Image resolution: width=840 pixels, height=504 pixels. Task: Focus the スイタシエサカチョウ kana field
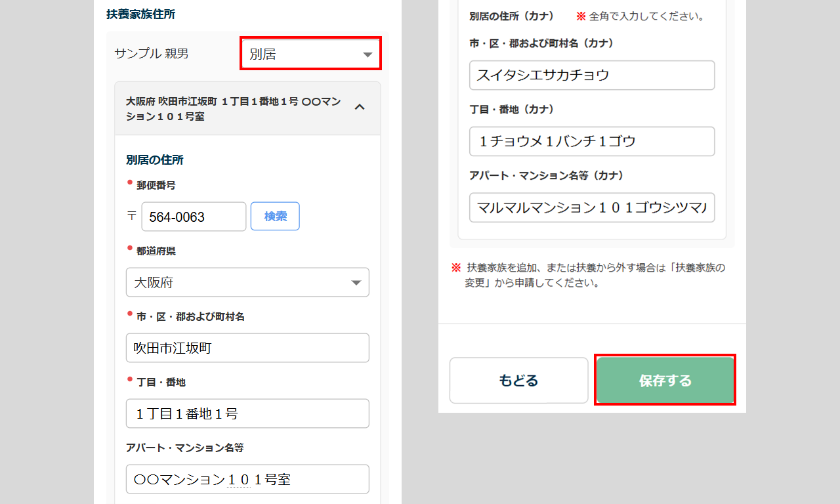click(x=591, y=75)
